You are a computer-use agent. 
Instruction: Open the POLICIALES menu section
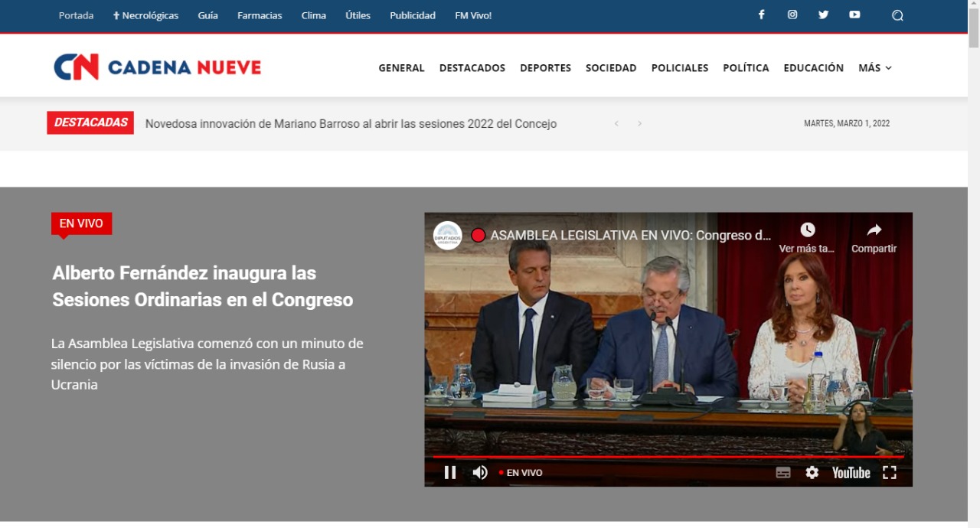click(679, 68)
